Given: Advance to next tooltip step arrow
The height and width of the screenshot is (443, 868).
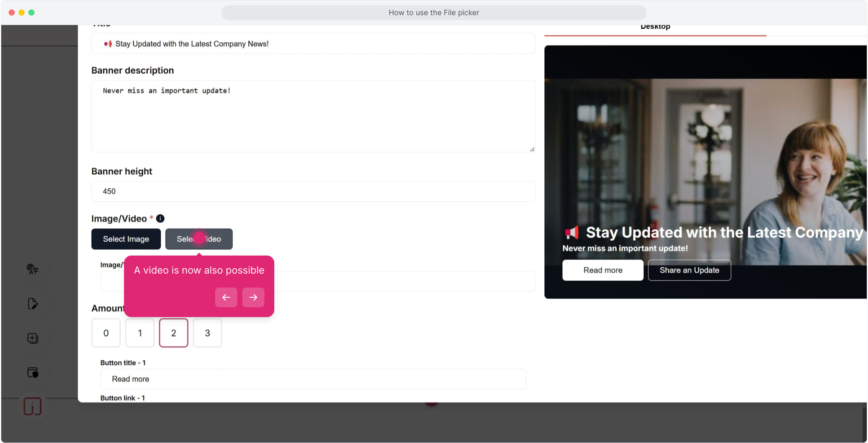Looking at the screenshot, I should coord(253,297).
